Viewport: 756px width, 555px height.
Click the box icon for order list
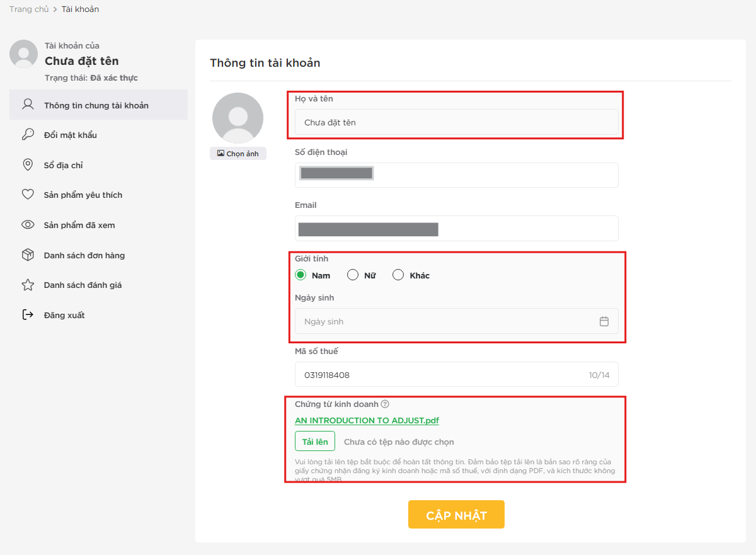click(28, 255)
